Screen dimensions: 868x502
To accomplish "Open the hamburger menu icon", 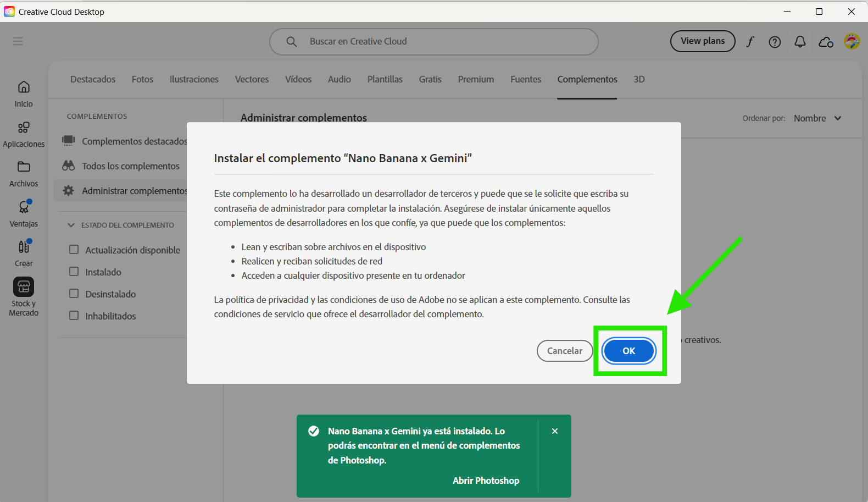I will (18, 41).
